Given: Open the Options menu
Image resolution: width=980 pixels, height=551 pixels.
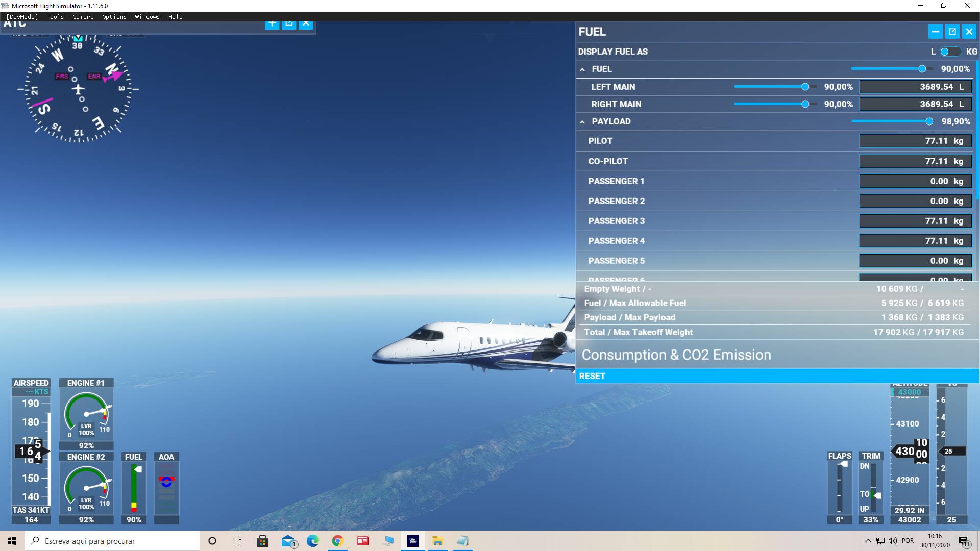Looking at the screenshot, I should [114, 17].
